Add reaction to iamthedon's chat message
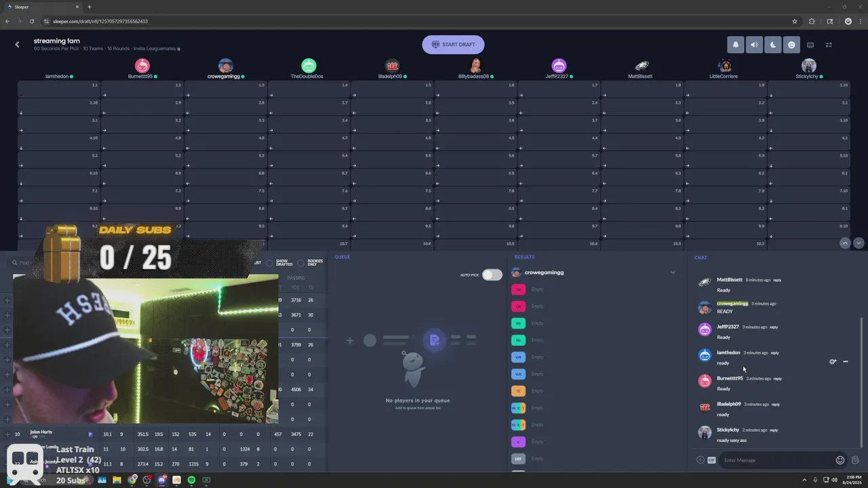The image size is (868, 488). (x=833, y=361)
